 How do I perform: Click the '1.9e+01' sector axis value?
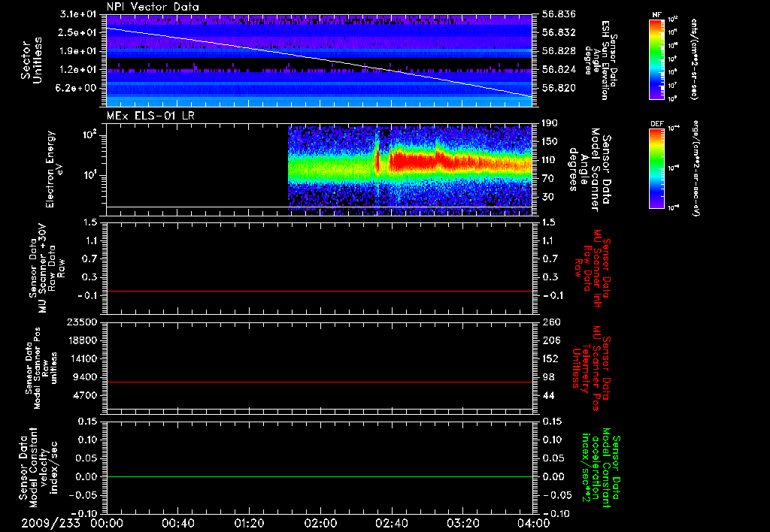[x=77, y=51]
